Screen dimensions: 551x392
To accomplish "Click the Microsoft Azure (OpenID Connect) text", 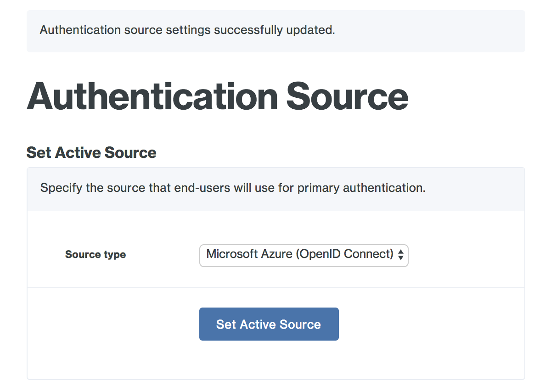I will [x=298, y=253].
